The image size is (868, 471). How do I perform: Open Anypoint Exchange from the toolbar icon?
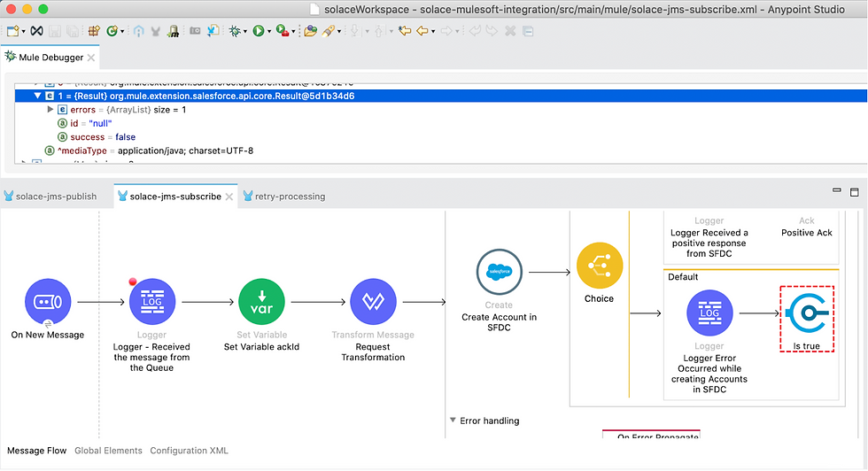click(x=36, y=31)
